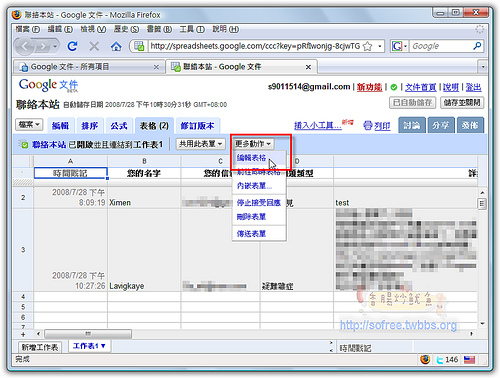The height and width of the screenshot is (378, 500).
Task: Open the 工具 (T) browser menu
Action: point(192,29)
